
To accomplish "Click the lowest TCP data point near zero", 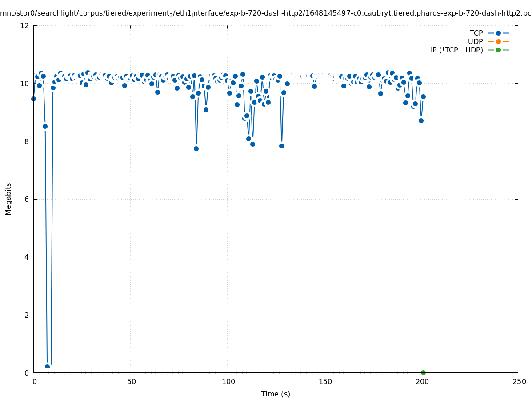I will point(47,367).
